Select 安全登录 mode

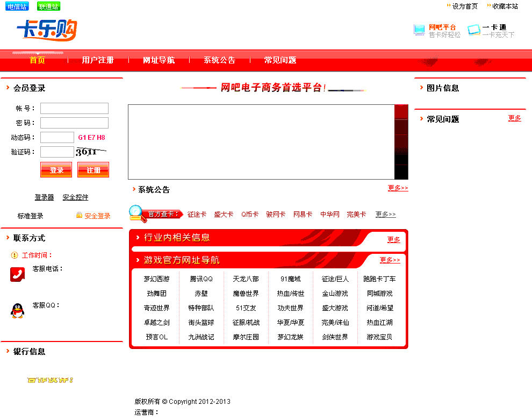(97, 216)
